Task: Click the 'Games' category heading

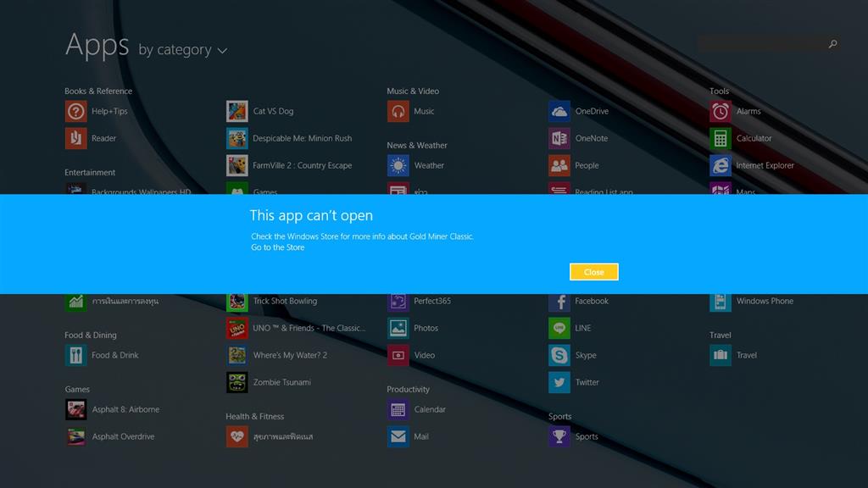Action: click(x=77, y=390)
